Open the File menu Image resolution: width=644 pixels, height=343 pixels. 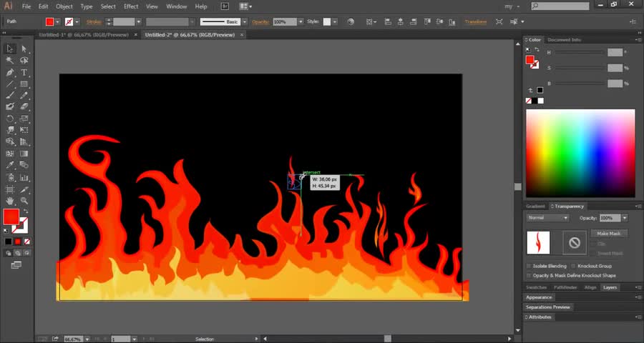26,6
